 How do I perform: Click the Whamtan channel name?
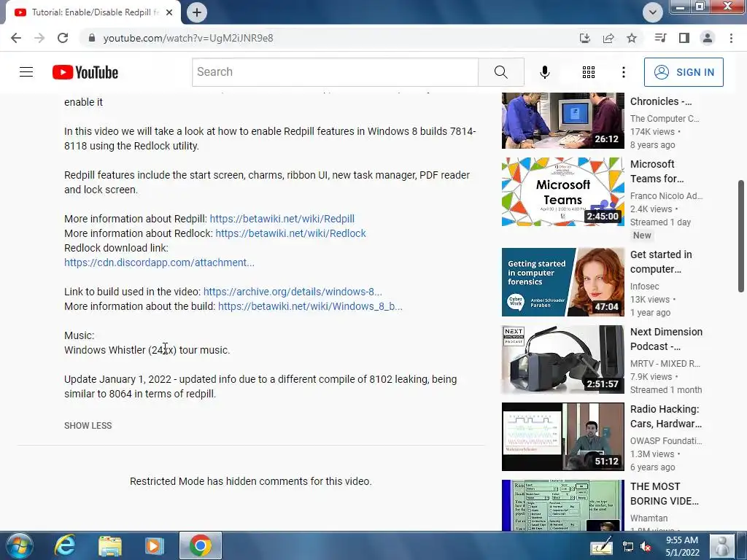coord(649,518)
